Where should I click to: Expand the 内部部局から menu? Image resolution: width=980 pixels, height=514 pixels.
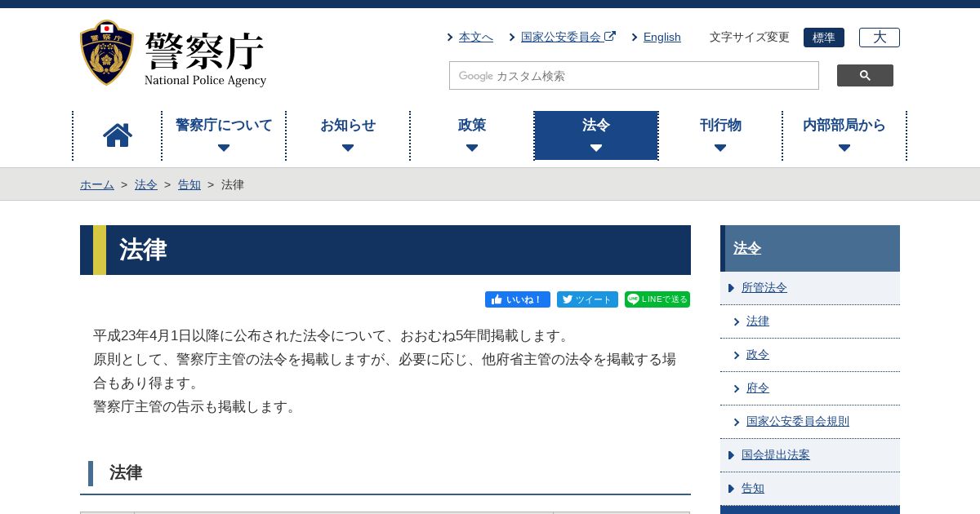coord(844,135)
